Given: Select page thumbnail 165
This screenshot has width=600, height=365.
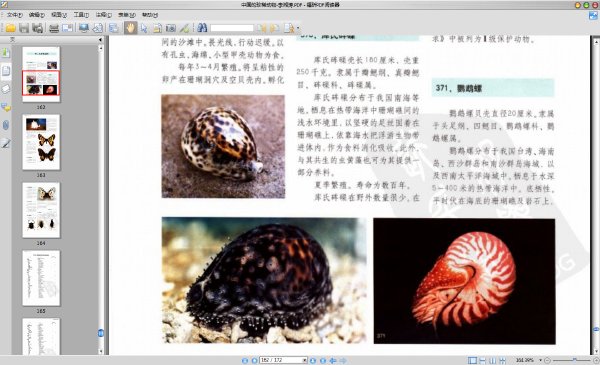Looking at the screenshot, I should click(41, 278).
